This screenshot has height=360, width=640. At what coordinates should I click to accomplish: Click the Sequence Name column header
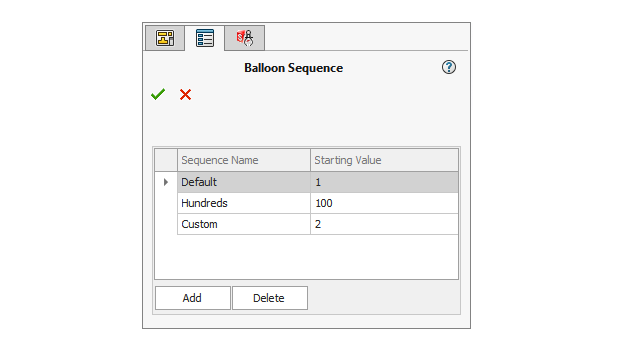point(244,160)
